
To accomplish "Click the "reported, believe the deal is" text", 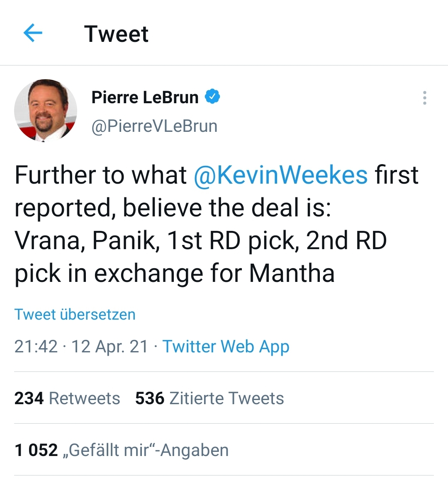I will click(x=173, y=208).
